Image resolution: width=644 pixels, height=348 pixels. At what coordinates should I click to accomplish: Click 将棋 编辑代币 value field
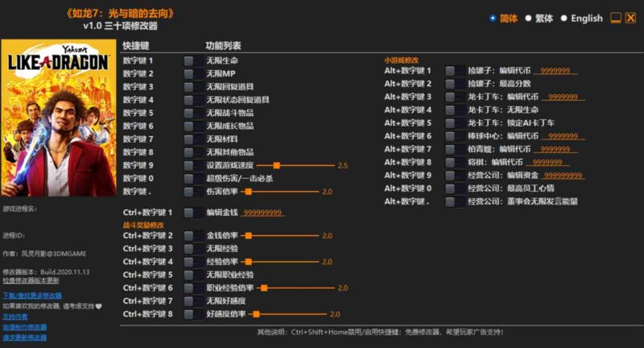click(547, 163)
